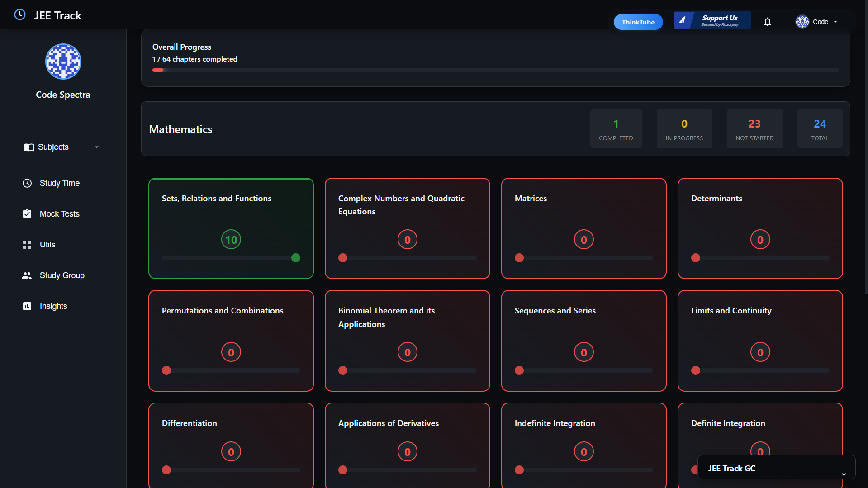Click the Study Group people icon

(27, 275)
